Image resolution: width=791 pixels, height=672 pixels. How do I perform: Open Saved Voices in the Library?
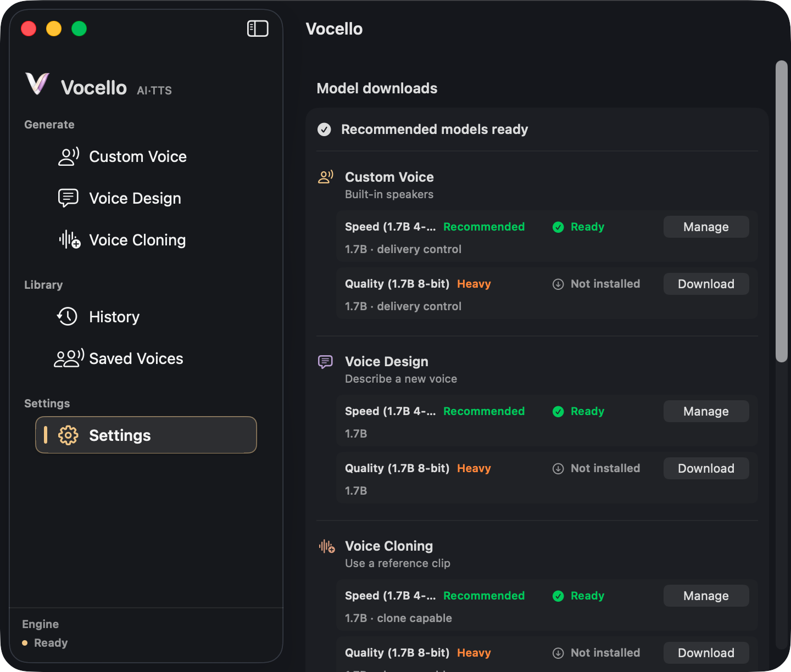146,359
